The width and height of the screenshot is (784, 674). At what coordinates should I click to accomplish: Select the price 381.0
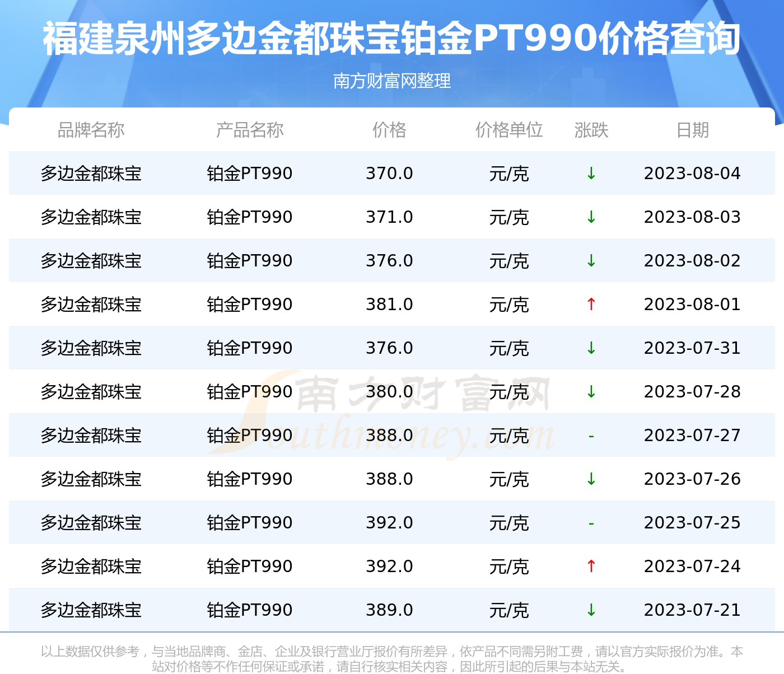(389, 305)
